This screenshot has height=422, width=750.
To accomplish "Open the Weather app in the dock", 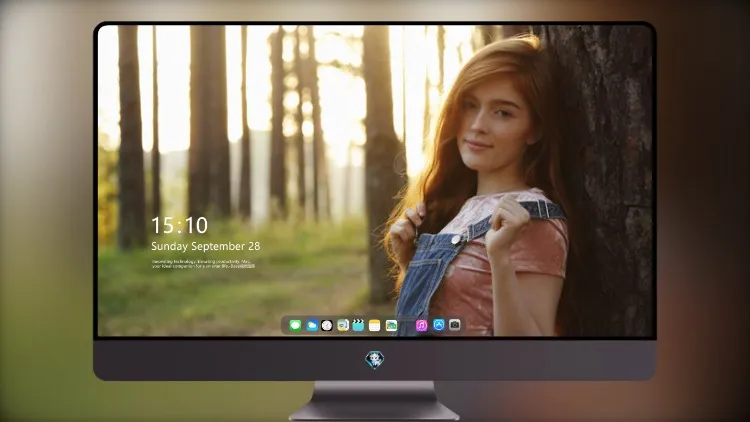I will [x=311, y=326].
